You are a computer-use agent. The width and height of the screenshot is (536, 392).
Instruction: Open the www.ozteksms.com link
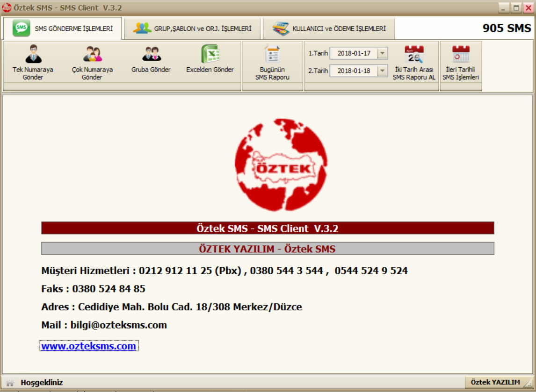tap(88, 346)
